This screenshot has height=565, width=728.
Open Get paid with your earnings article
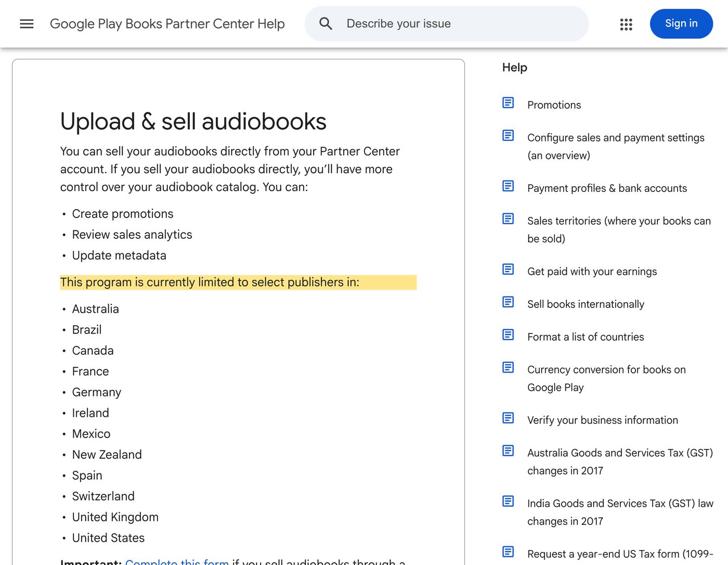pyautogui.click(x=592, y=272)
